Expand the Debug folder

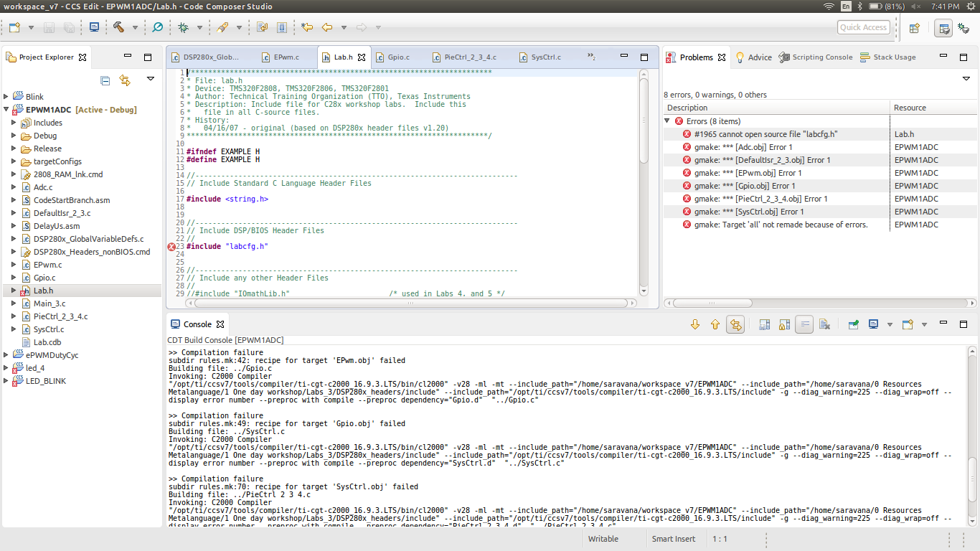click(x=14, y=136)
